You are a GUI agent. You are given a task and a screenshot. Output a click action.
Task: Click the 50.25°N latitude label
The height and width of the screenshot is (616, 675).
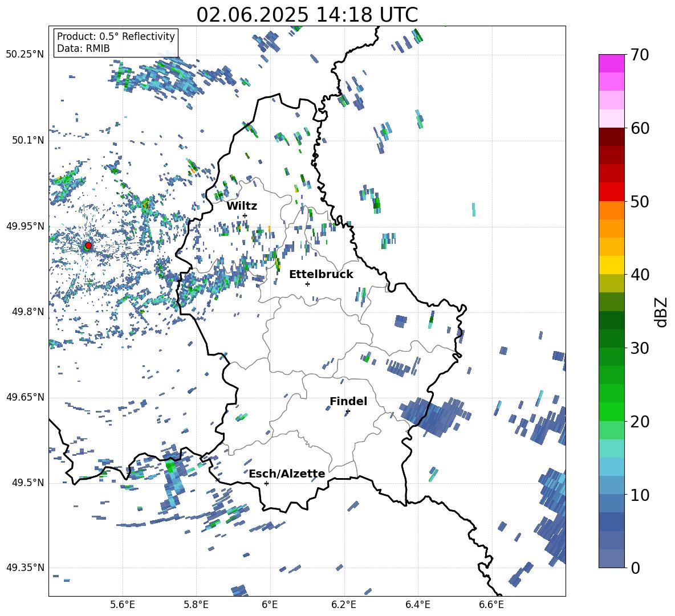coord(25,55)
